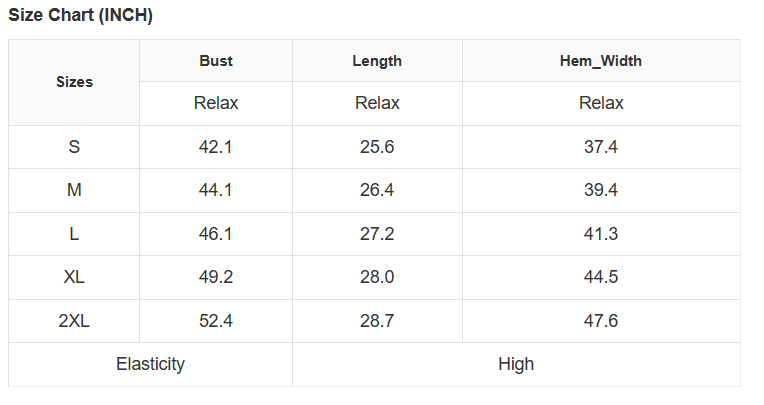
Task: Select the 26.4 length value
Action: click(377, 190)
